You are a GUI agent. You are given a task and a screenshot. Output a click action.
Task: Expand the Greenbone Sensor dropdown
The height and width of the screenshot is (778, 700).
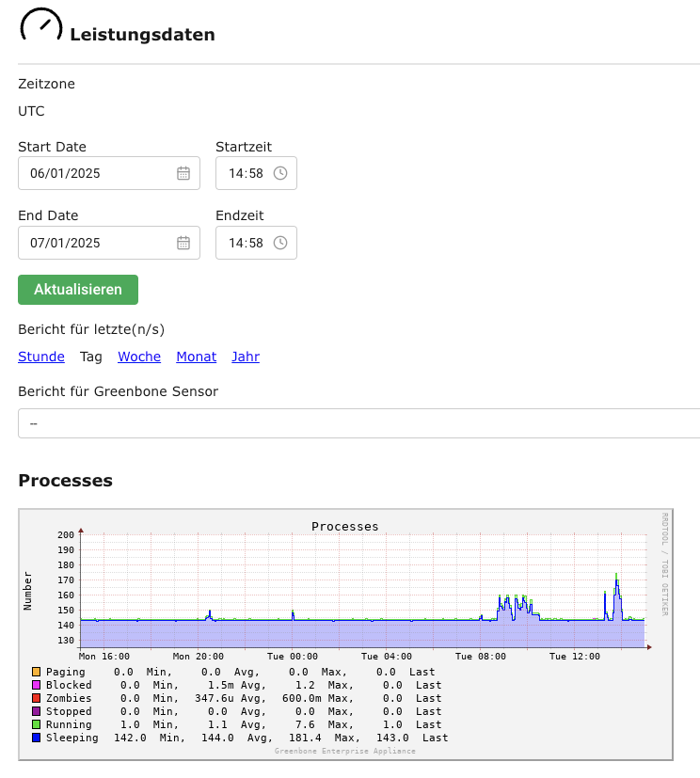pyautogui.click(x=358, y=423)
